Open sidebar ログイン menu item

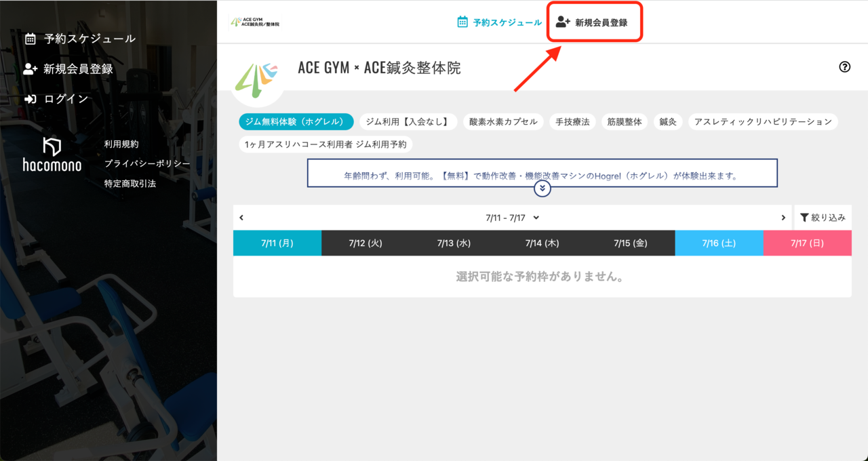[x=57, y=99]
